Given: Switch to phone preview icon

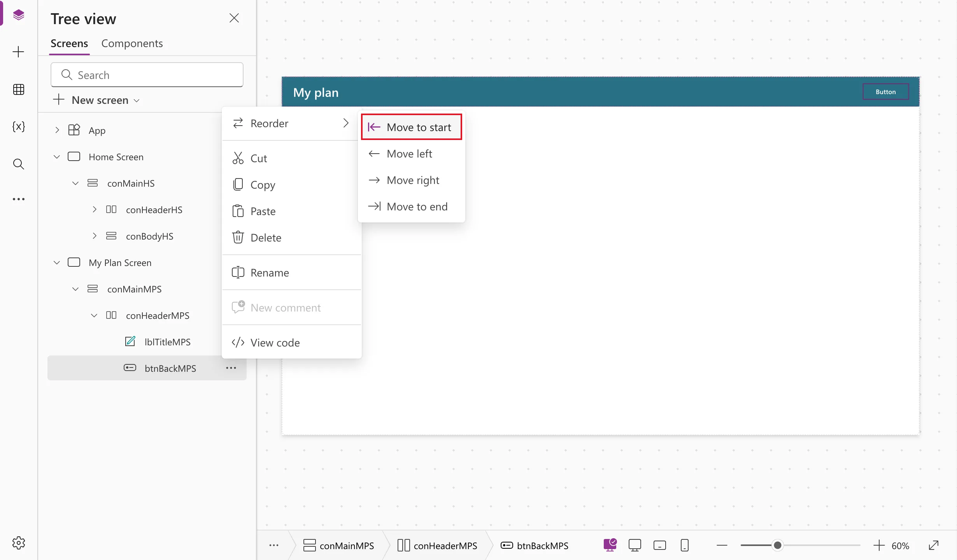Looking at the screenshot, I should click(685, 545).
